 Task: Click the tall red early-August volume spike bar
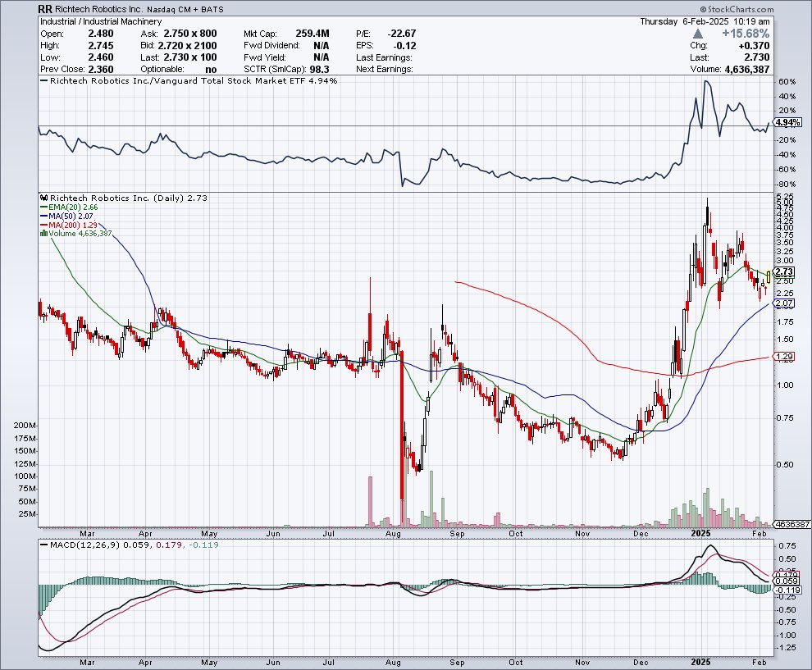[402, 513]
